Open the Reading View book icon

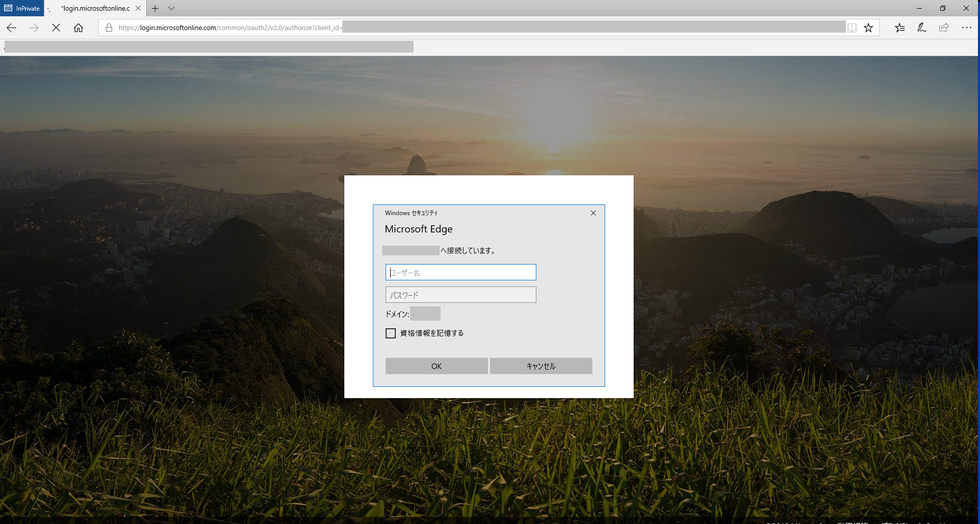(852, 28)
